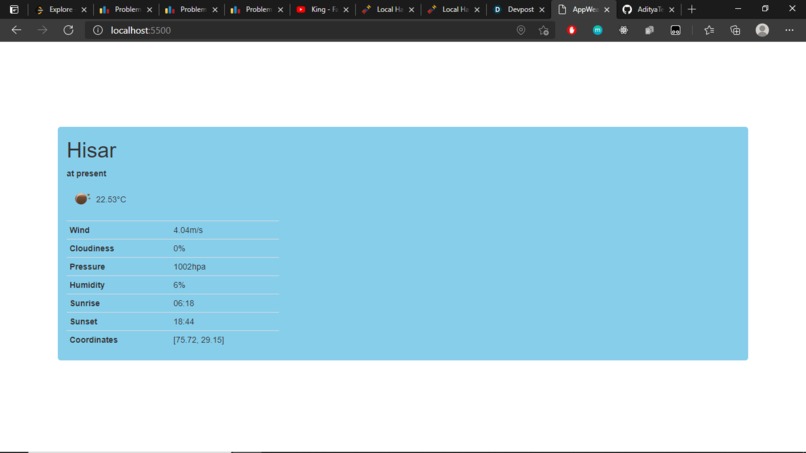Screen dimensions: 806x453
Task: Click the 18:44 sunset time
Action: coord(184,321)
